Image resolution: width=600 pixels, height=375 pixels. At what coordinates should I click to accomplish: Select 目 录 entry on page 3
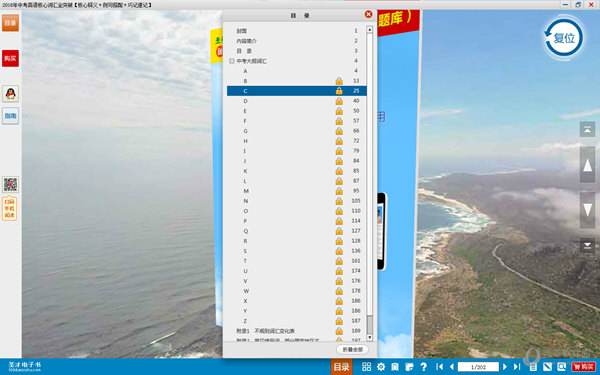pyautogui.click(x=244, y=51)
